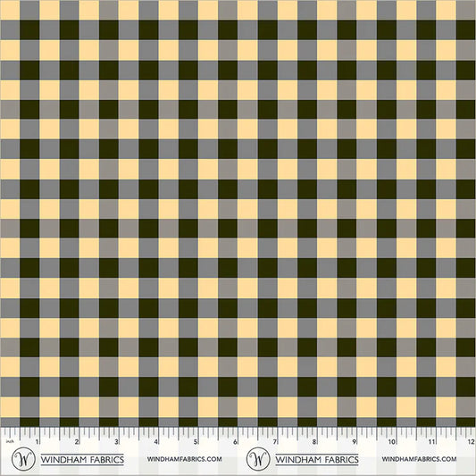The width and height of the screenshot is (476, 476).
Task: Click the left WINDHAM FABRICS brand name
Action: [x=82, y=460]
